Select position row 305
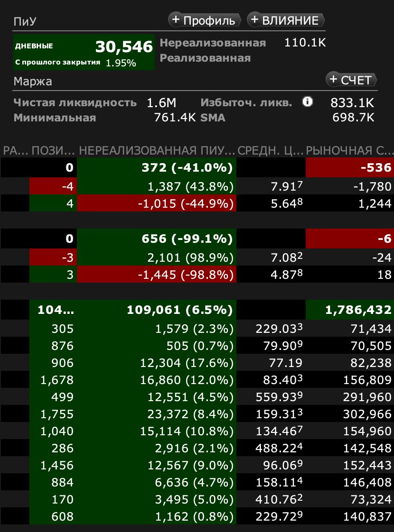The image size is (394, 532). [197, 329]
